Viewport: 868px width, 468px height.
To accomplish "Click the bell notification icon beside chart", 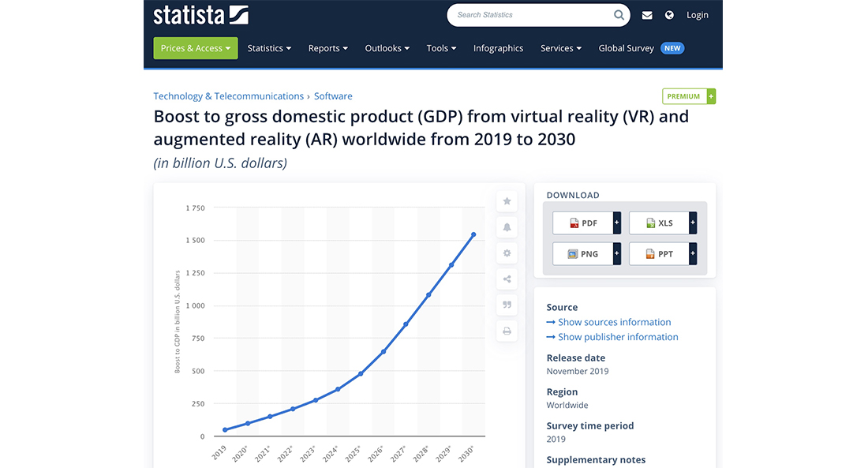I will pos(507,227).
